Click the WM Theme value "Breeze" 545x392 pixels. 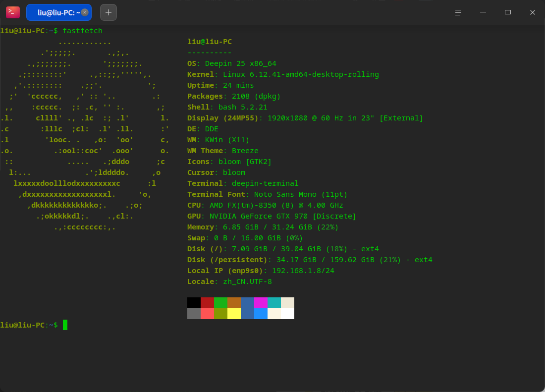[245, 151]
